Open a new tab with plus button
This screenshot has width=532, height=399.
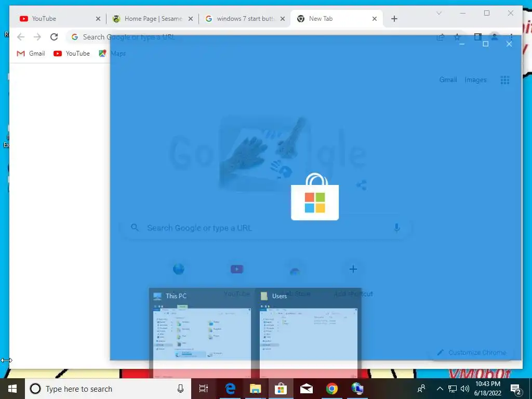pos(394,19)
